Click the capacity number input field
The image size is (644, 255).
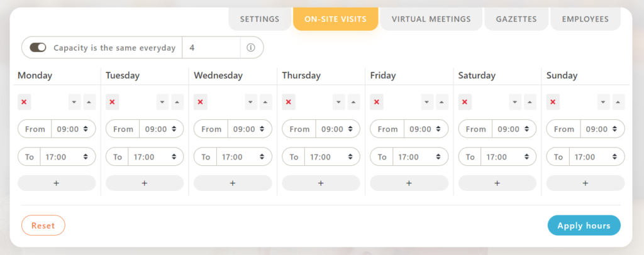(x=211, y=48)
